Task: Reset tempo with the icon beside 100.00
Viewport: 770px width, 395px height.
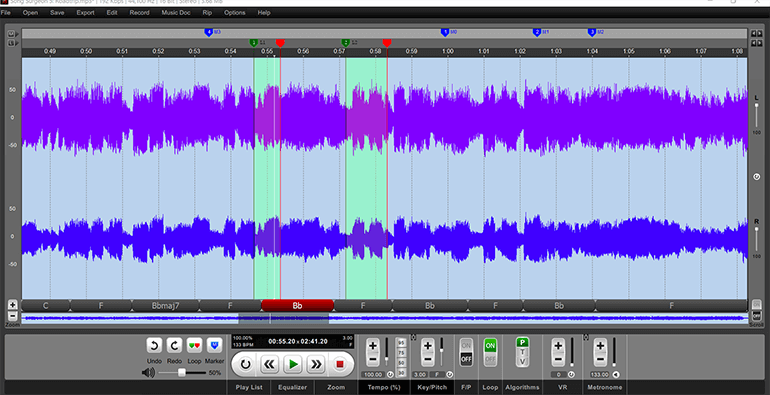Action: tap(390, 374)
